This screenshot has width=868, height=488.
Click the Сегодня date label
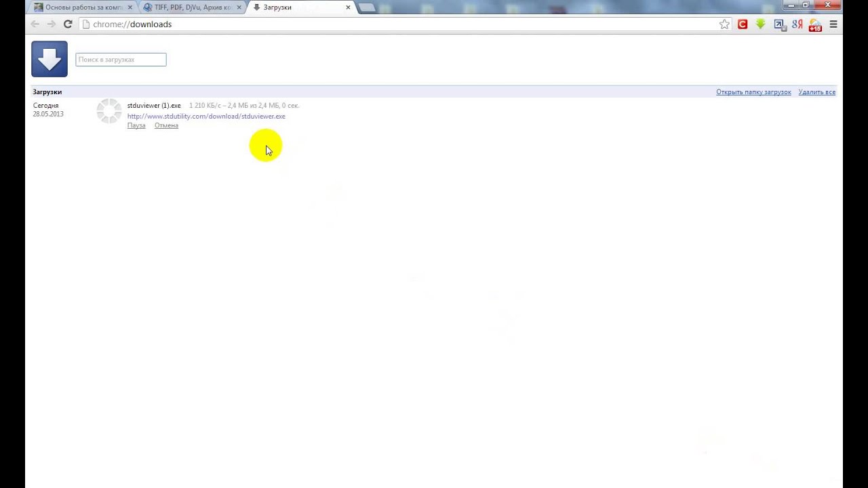46,106
